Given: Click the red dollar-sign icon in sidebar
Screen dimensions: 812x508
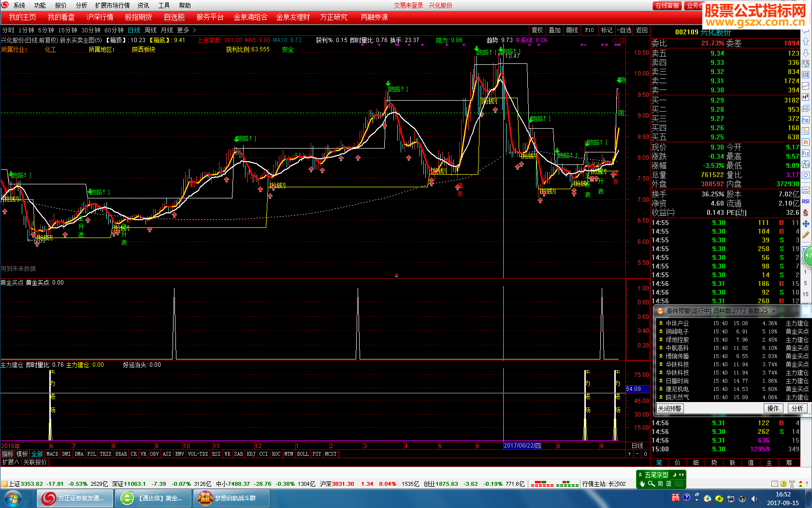Looking at the screenshot, I should click(806, 212).
